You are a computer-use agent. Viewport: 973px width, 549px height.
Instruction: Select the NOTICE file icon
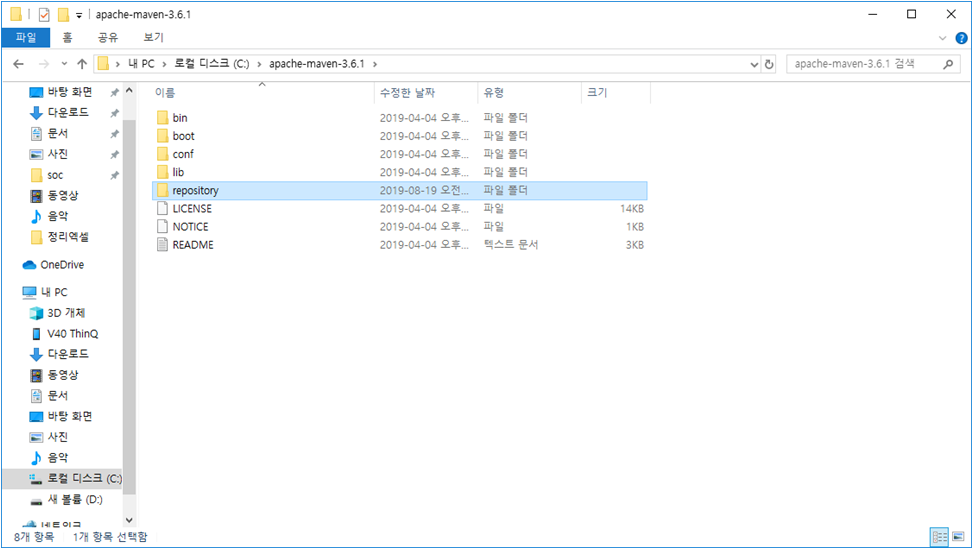point(163,226)
